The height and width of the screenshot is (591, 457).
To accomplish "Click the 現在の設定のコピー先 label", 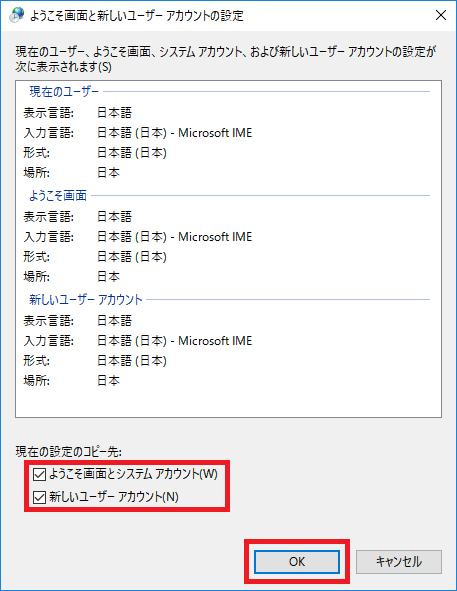I will [69, 451].
